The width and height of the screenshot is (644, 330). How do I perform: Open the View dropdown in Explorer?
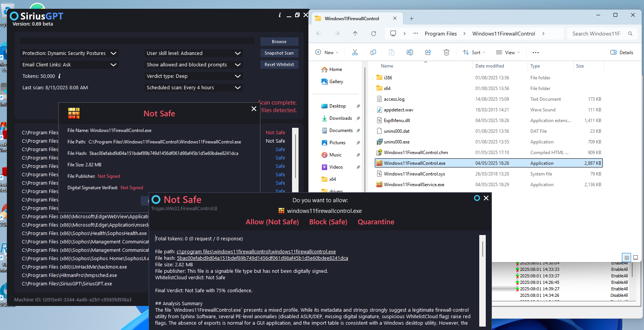point(508,53)
